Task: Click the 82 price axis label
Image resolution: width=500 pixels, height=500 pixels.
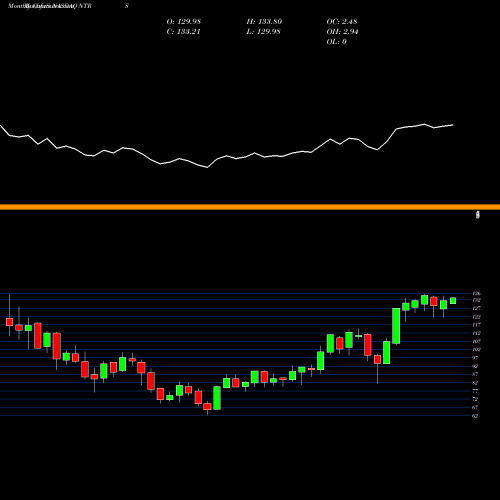Action: (x=475, y=383)
